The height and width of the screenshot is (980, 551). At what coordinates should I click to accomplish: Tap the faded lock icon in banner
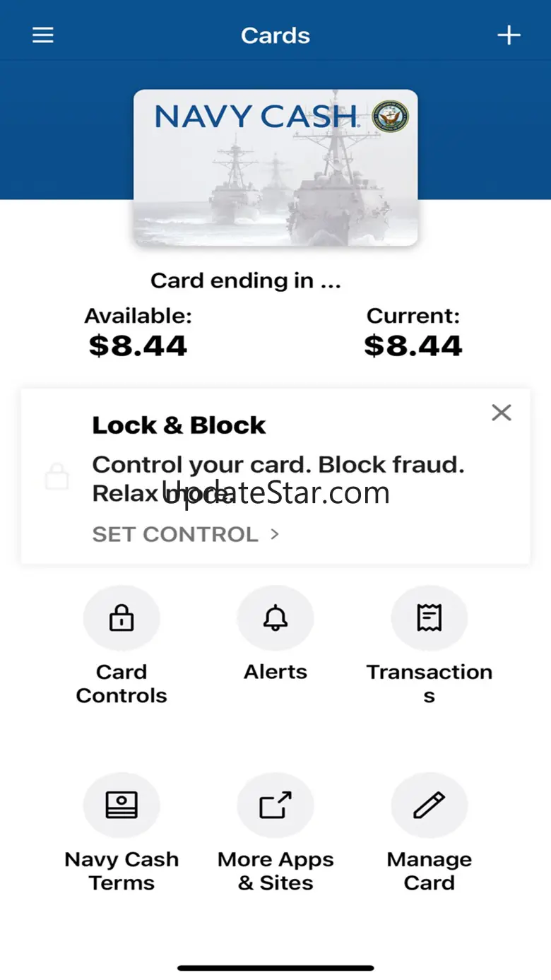(57, 476)
